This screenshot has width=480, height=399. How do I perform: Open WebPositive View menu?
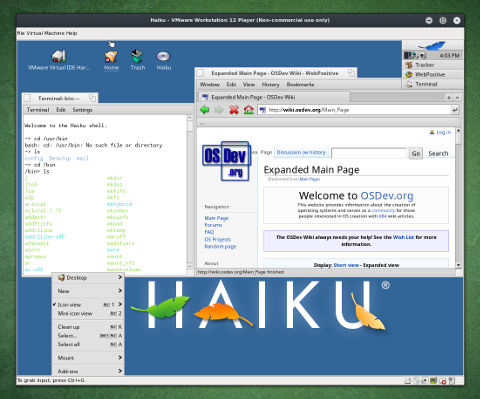(249, 85)
